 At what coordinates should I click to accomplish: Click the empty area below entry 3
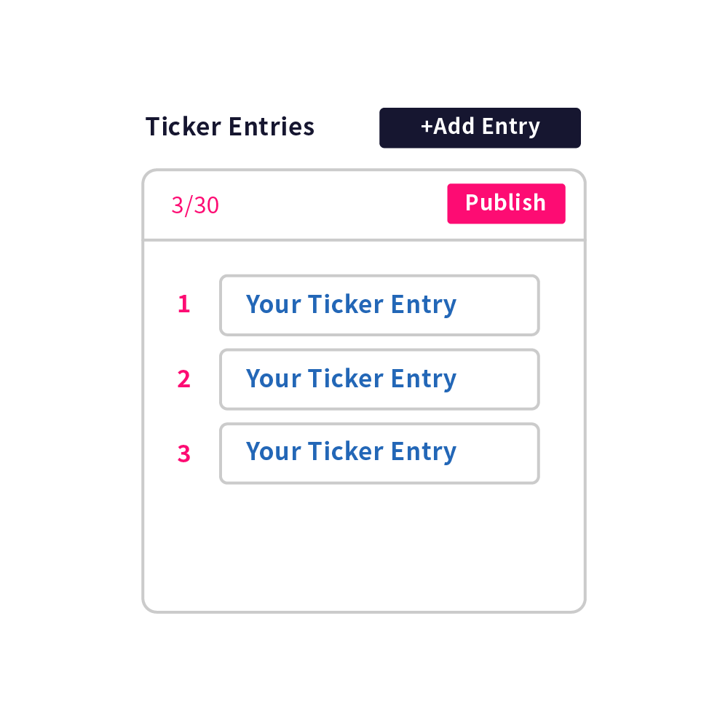(x=364, y=546)
